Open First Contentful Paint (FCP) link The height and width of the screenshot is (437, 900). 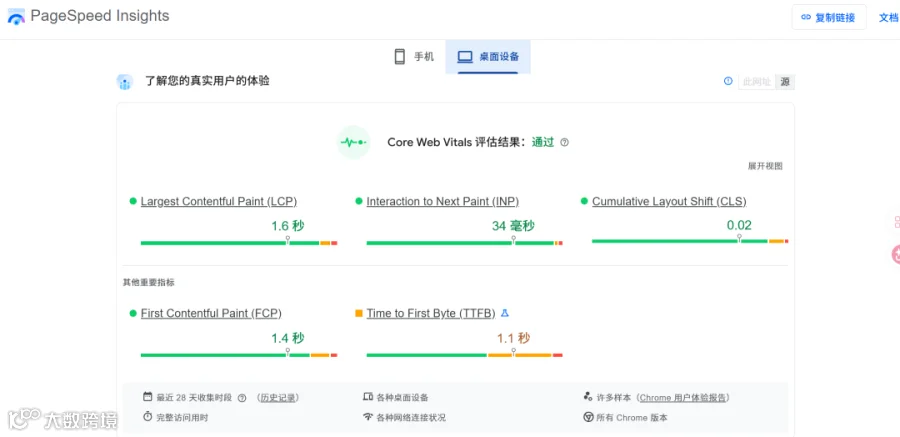[211, 314]
